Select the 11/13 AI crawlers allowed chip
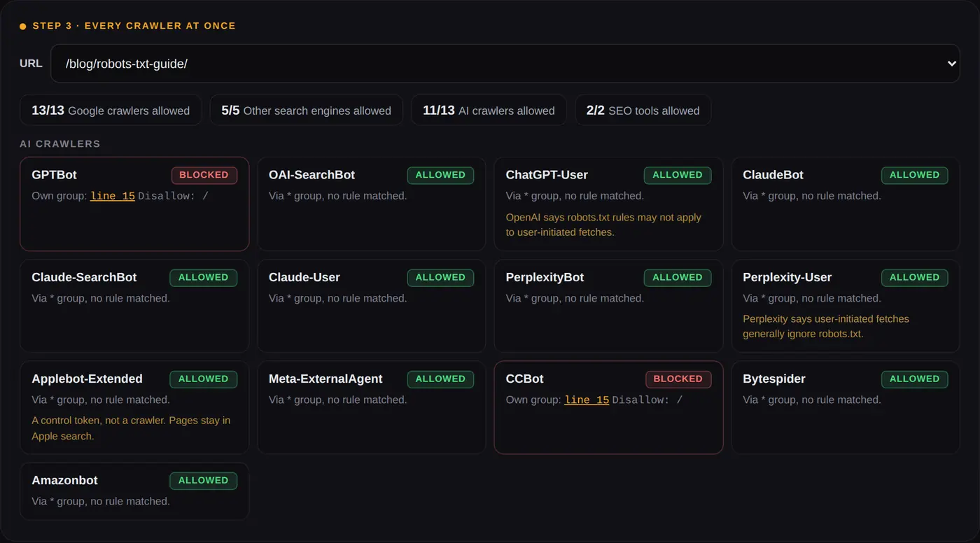The height and width of the screenshot is (543, 980). pos(489,111)
